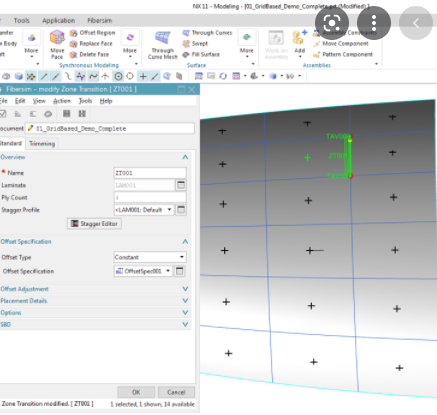The width and height of the screenshot is (437, 415).
Task: Select the Move Face tool
Action: coord(57,44)
